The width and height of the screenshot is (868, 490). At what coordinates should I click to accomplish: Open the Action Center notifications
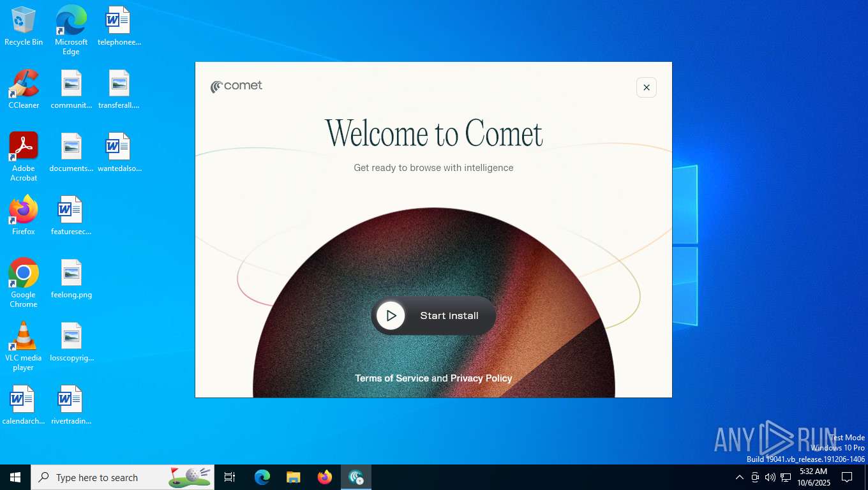click(x=847, y=477)
